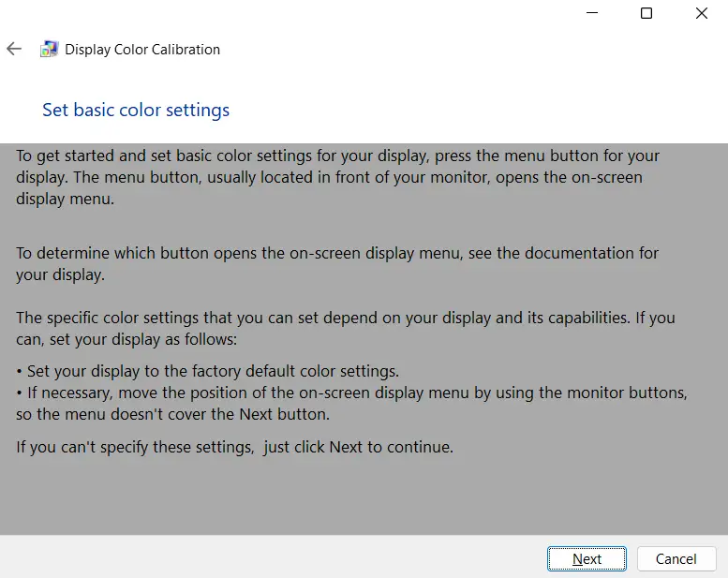Screen dimensions: 728x578
Task: Click the 'Display Color Calibration' title text
Action: pos(142,50)
